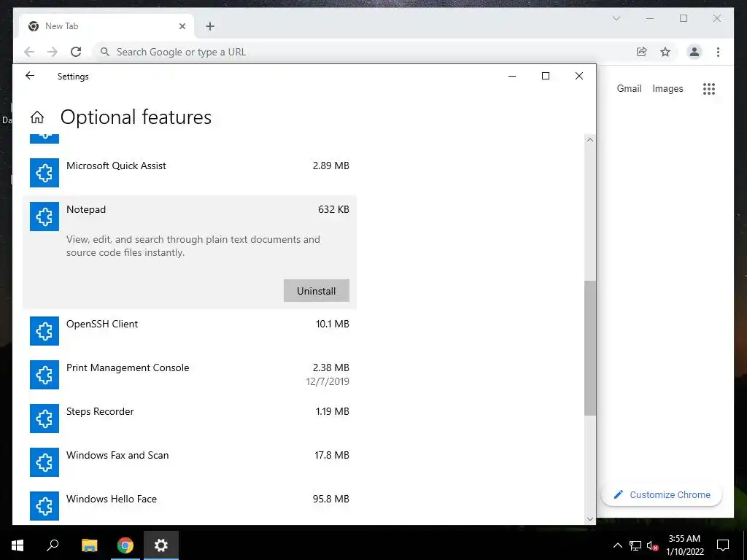The image size is (747, 560).
Task: Uninstall the Notepad feature
Action: pos(317,291)
